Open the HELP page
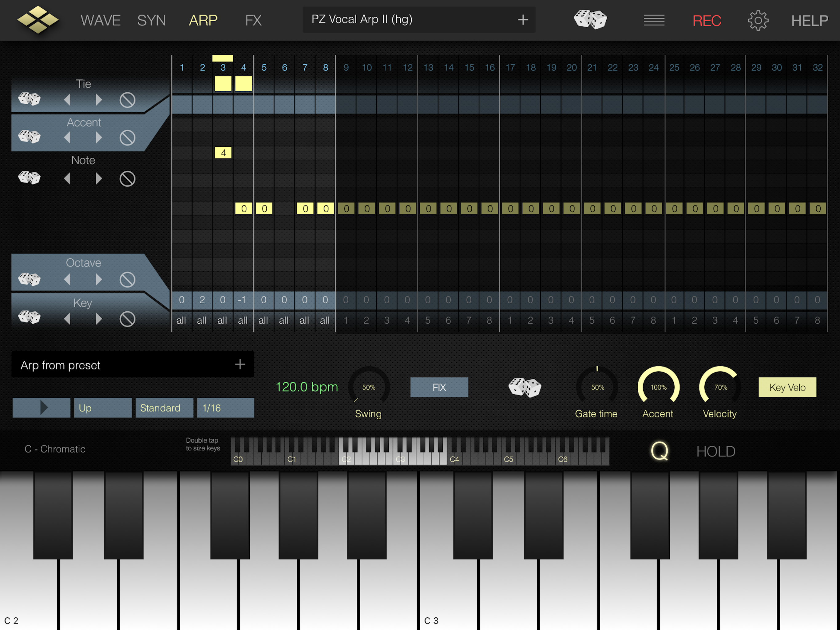 (x=809, y=20)
